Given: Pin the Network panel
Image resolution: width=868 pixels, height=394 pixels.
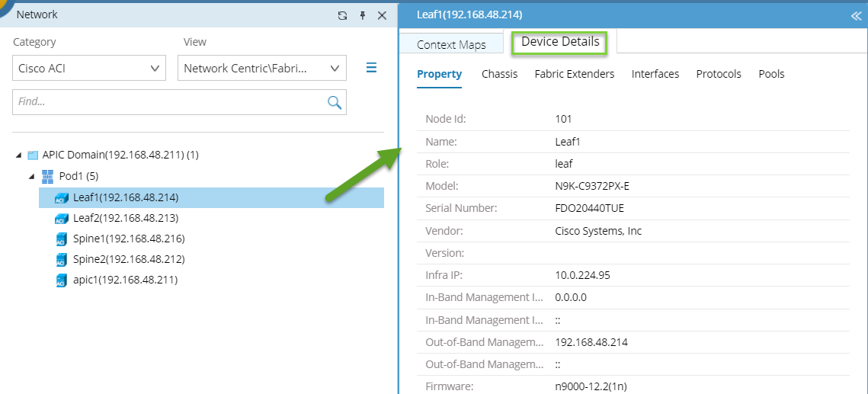Looking at the screenshot, I should [363, 15].
